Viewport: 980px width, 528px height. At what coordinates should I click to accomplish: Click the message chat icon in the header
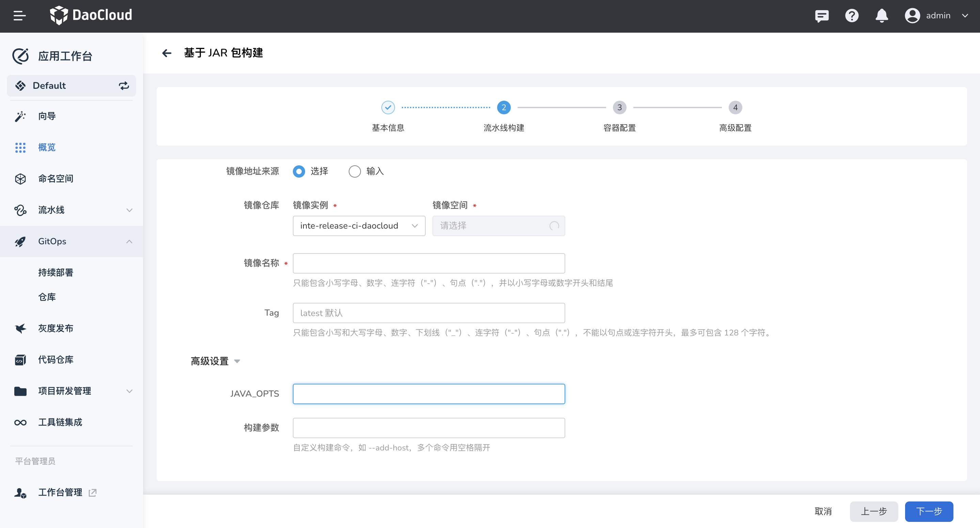pyautogui.click(x=822, y=16)
